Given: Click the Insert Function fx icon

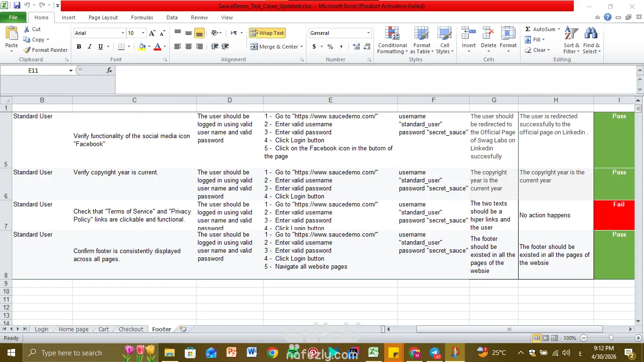Looking at the screenshot, I should click(x=109, y=70).
